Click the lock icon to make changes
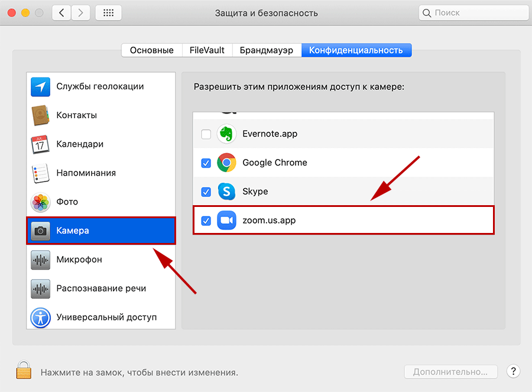 click(24, 371)
